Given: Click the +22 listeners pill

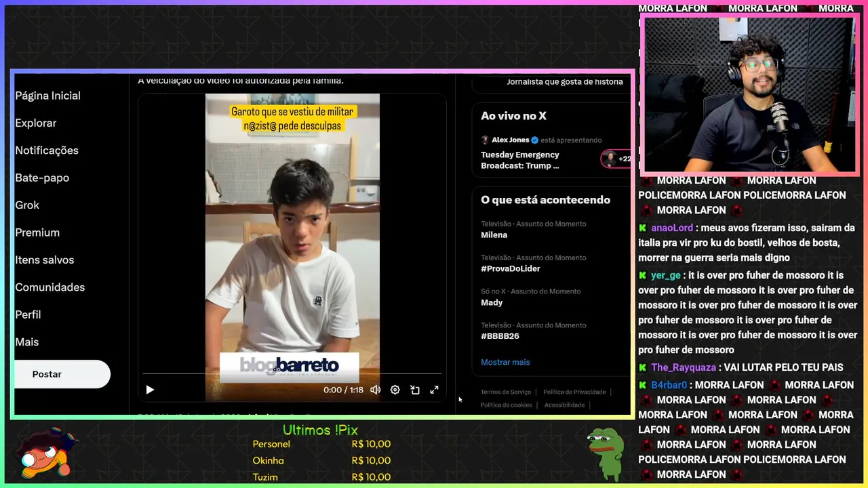Looking at the screenshot, I should click(x=616, y=159).
